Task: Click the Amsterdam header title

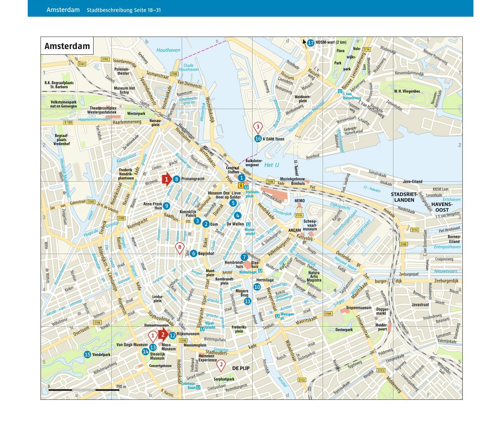Action: [63, 10]
